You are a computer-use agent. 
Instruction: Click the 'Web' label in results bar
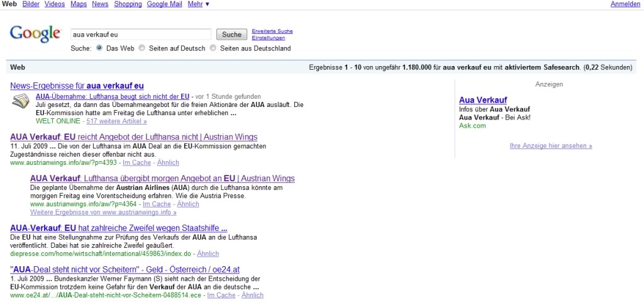17,67
